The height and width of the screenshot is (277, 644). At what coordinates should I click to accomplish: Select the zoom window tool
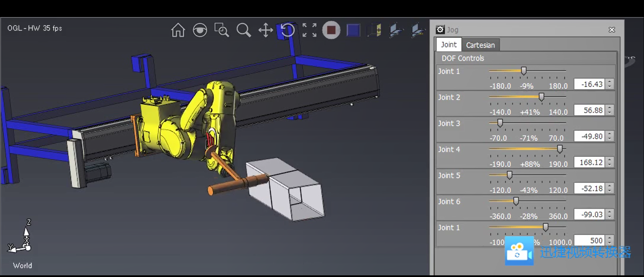(x=221, y=30)
